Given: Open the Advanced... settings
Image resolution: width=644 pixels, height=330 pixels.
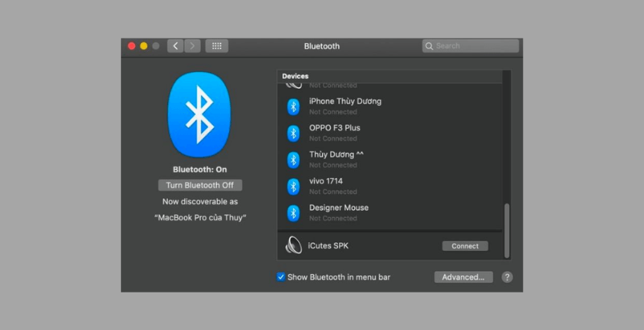Looking at the screenshot, I should point(463,277).
